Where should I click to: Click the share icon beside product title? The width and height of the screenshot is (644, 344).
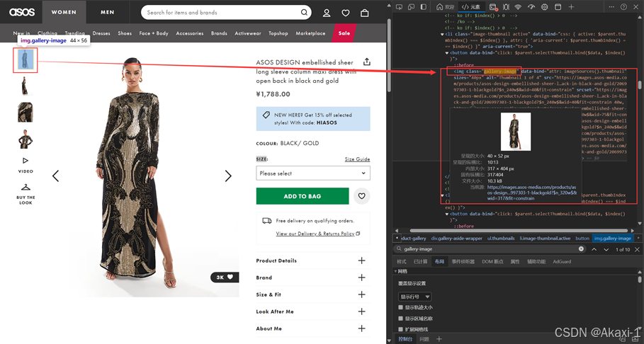pos(367,62)
